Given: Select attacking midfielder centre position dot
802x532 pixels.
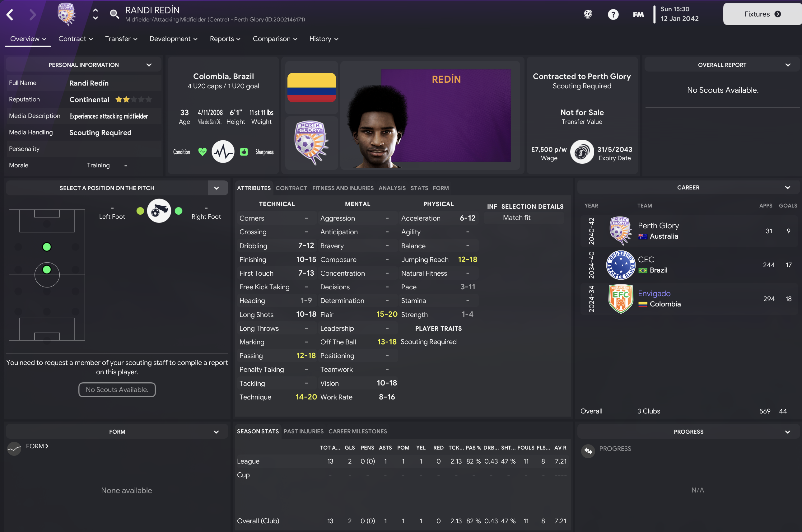Looking at the screenshot, I should (47, 247).
